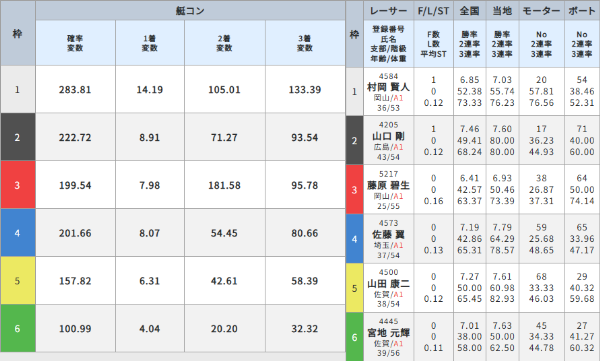Select value 199.54 in row 3
This screenshot has width=600, height=361.
[x=75, y=185]
